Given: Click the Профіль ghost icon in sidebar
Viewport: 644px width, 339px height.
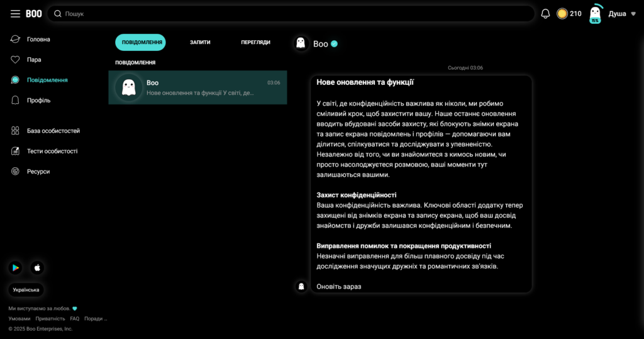Looking at the screenshot, I should pyautogui.click(x=16, y=100).
